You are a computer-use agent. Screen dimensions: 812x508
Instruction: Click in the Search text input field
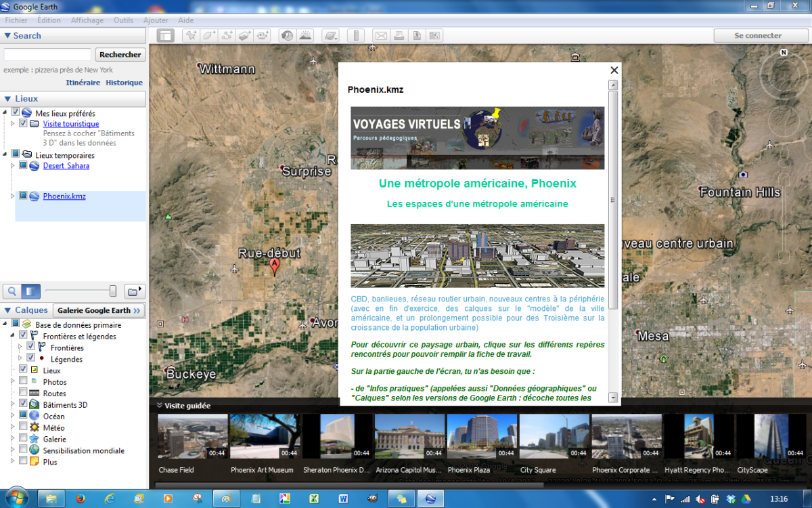(x=47, y=54)
